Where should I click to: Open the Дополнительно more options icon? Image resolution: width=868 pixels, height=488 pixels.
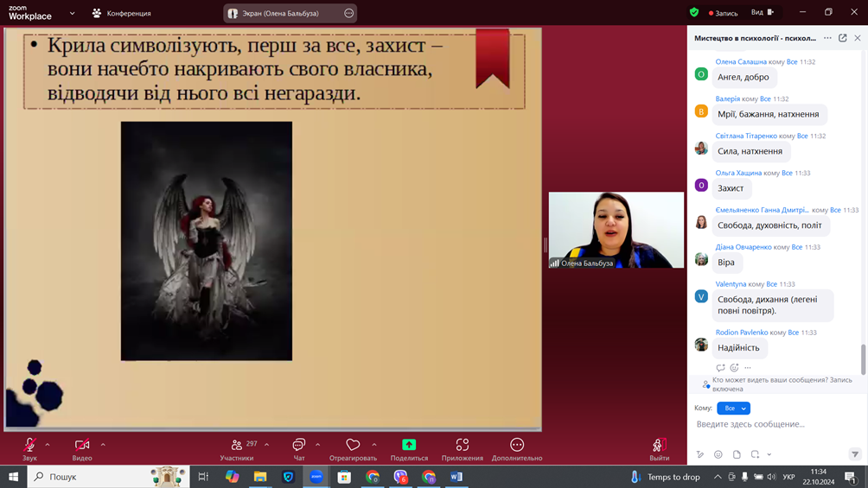pyautogui.click(x=517, y=445)
